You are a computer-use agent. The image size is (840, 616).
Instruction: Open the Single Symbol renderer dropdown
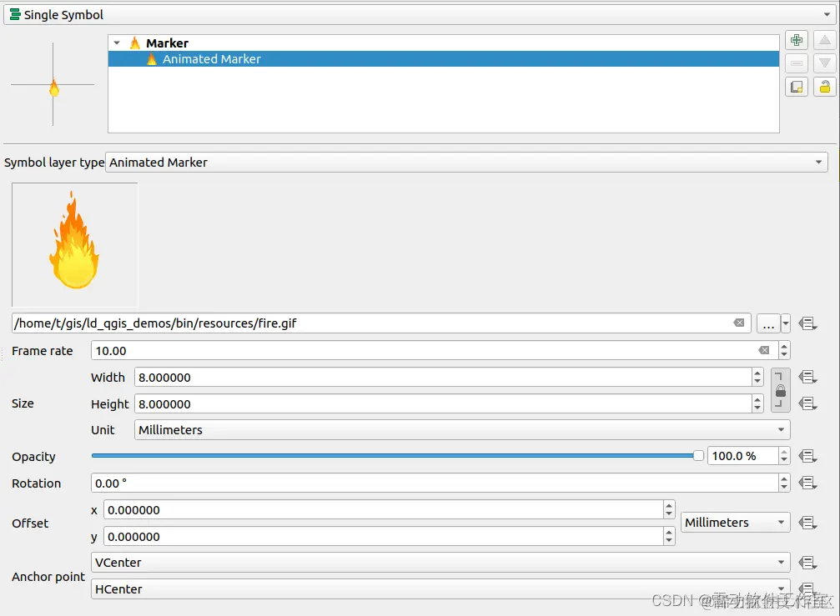coord(420,14)
